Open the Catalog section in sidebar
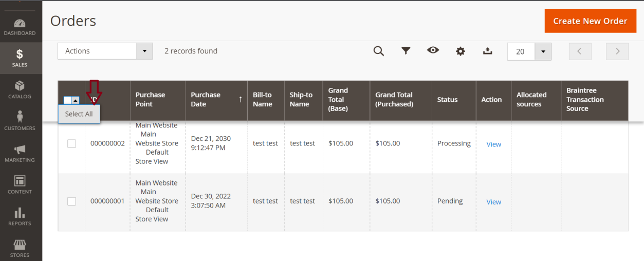Image resolution: width=644 pixels, height=261 pixels. (20, 89)
